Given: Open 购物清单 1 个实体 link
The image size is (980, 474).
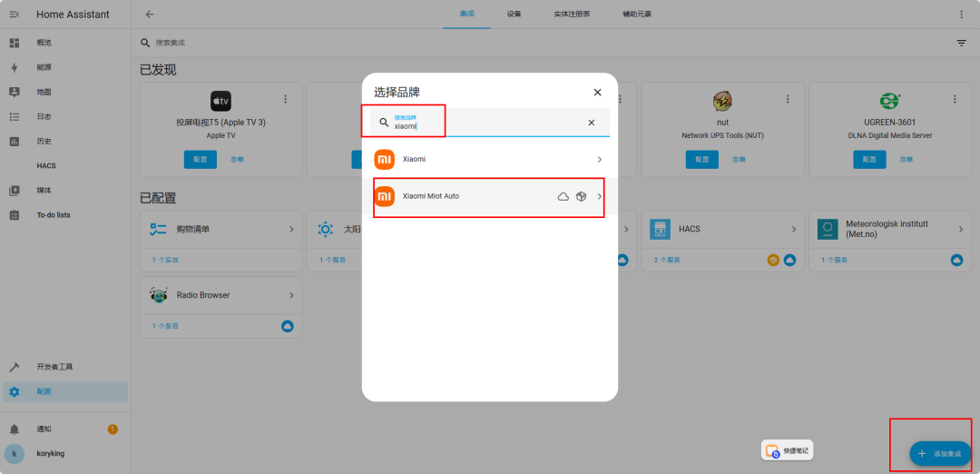Looking at the screenshot, I should click(x=165, y=260).
